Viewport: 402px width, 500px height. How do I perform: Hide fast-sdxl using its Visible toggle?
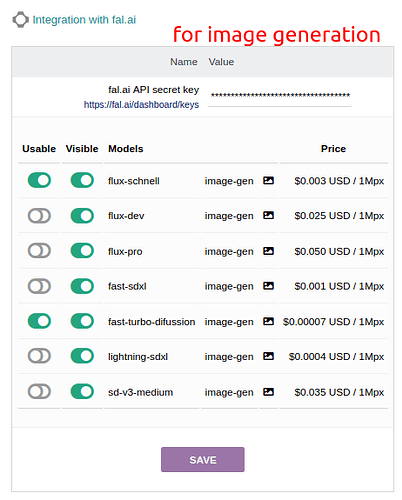(x=82, y=286)
